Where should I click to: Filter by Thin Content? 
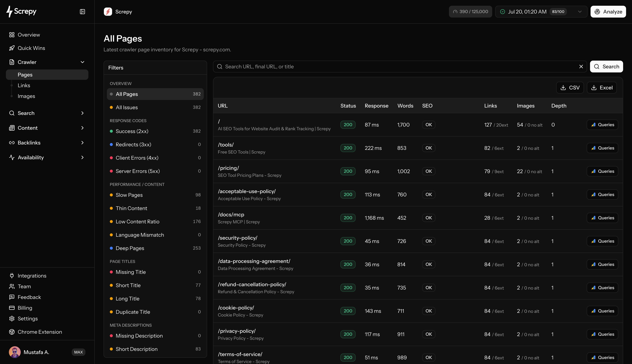pyautogui.click(x=155, y=208)
